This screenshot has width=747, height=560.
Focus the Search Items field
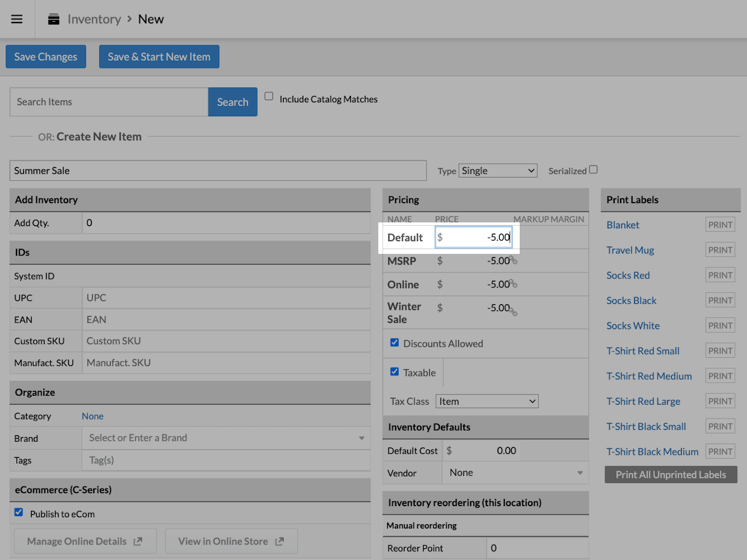pyautogui.click(x=109, y=102)
